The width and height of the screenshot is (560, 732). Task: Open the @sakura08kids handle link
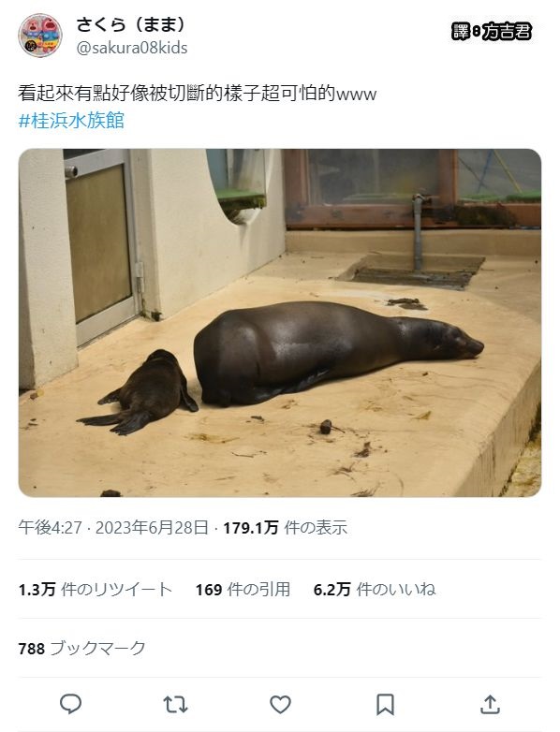point(132,48)
